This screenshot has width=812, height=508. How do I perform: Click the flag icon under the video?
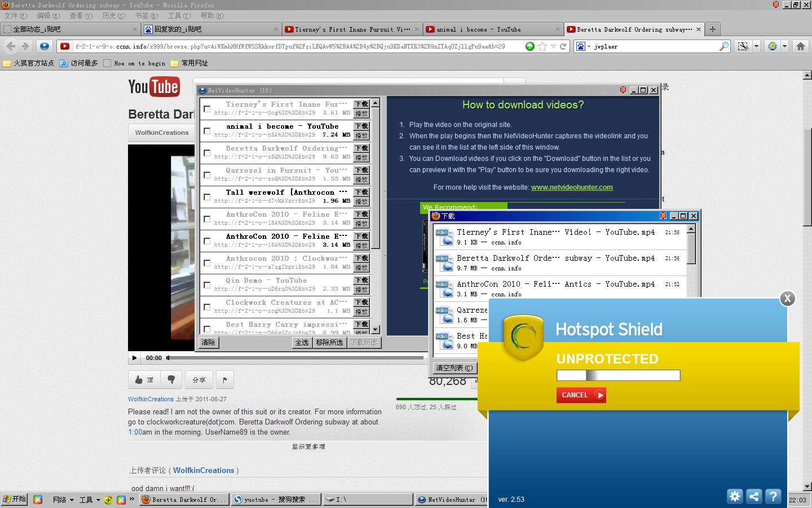pyautogui.click(x=224, y=380)
